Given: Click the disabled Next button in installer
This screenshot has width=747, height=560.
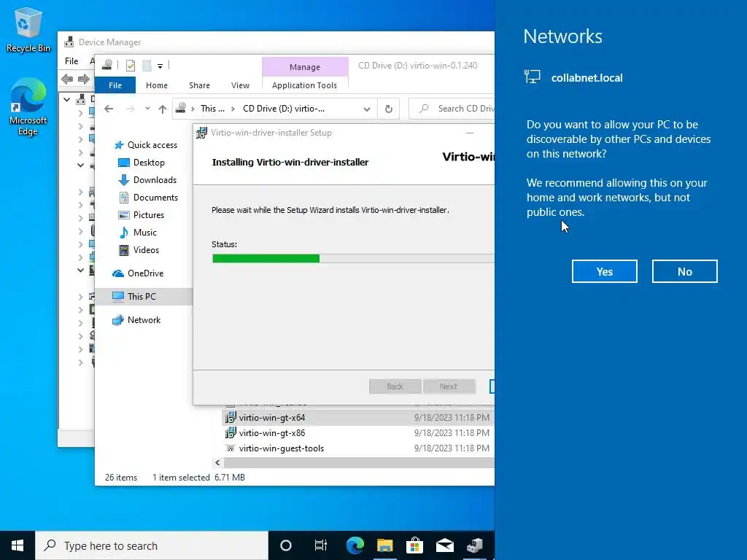Looking at the screenshot, I should coord(449,386).
